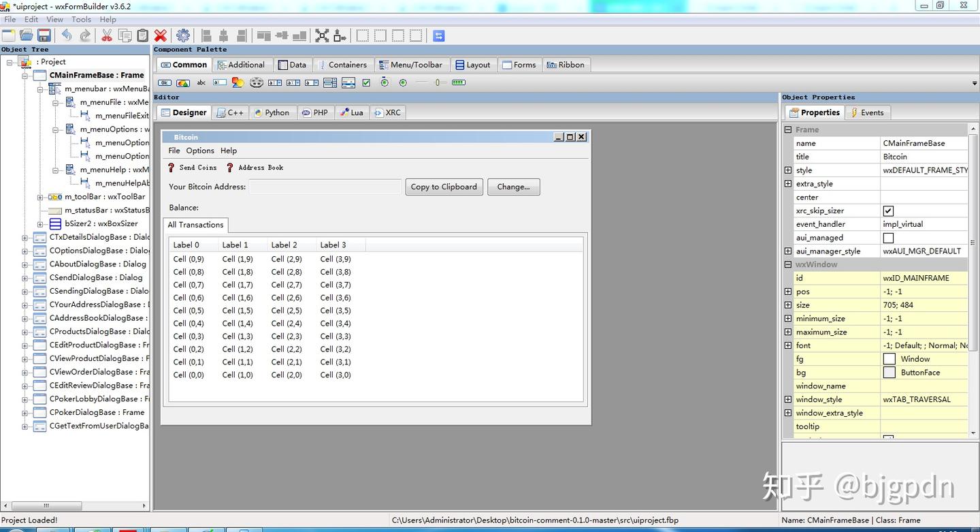Expand the m_toolBar tree node
This screenshot has width=980, height=532.
pyautogui.click(x=40, y=197)
